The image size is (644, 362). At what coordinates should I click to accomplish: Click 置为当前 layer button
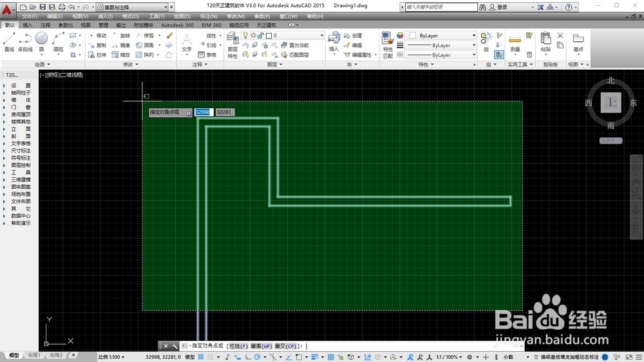pyautogui.click(x=296, y=45)
